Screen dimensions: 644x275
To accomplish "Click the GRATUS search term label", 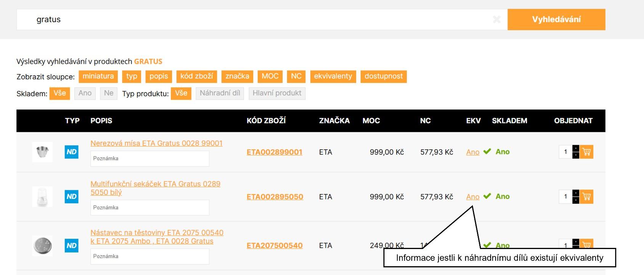I will click(148, 61).
